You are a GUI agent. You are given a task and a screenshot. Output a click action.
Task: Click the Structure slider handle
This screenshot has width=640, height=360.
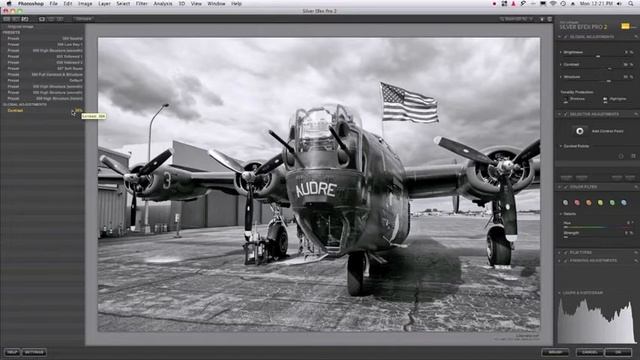click(x=609, y=81)
